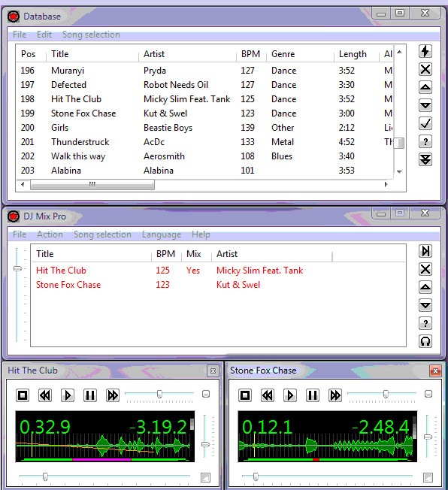Adjust volume slider in Stone Fox Chase player
Screen dimensions: 448x490
428,436
